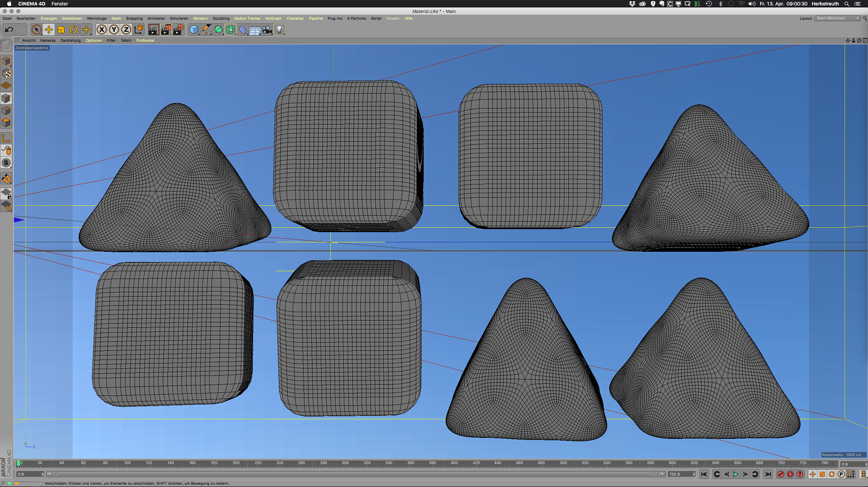Viewport: 868px width, 487px height.
Task: Click the Undo arrow icon
Action: tap(9, 30)
